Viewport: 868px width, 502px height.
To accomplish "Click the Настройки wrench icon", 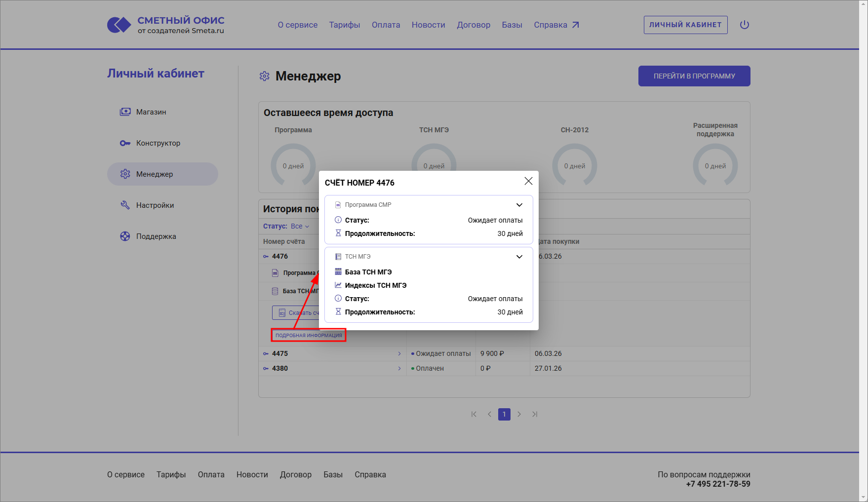I will coord(125,205).
